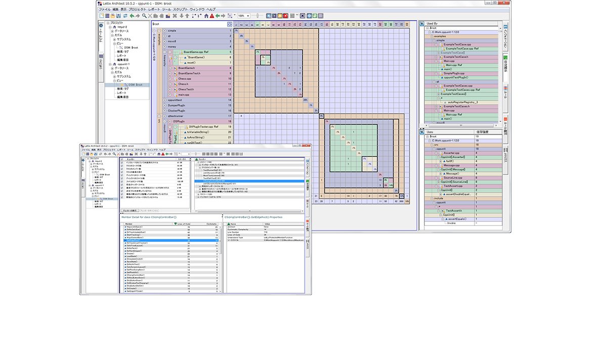
Task: Uncheck ファイルのコード行数 checker checkbox
Action: (x=122, y=181)
